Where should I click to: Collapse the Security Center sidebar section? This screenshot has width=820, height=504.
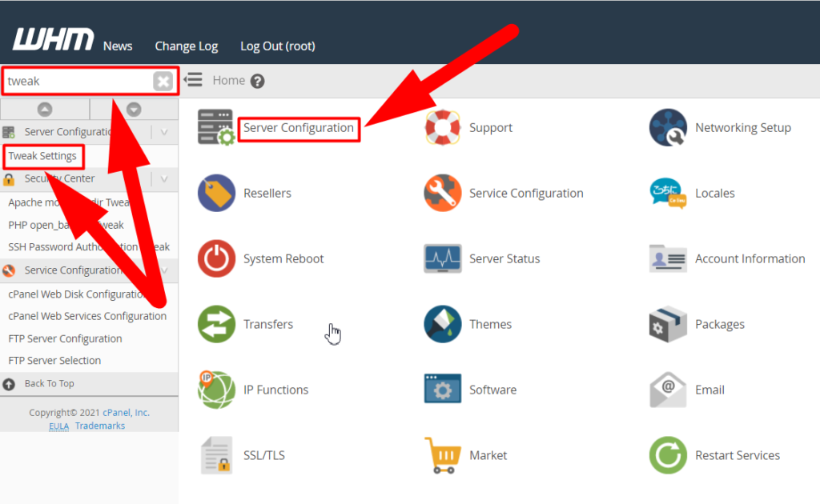pyautogui.click(x=164, y=179)
